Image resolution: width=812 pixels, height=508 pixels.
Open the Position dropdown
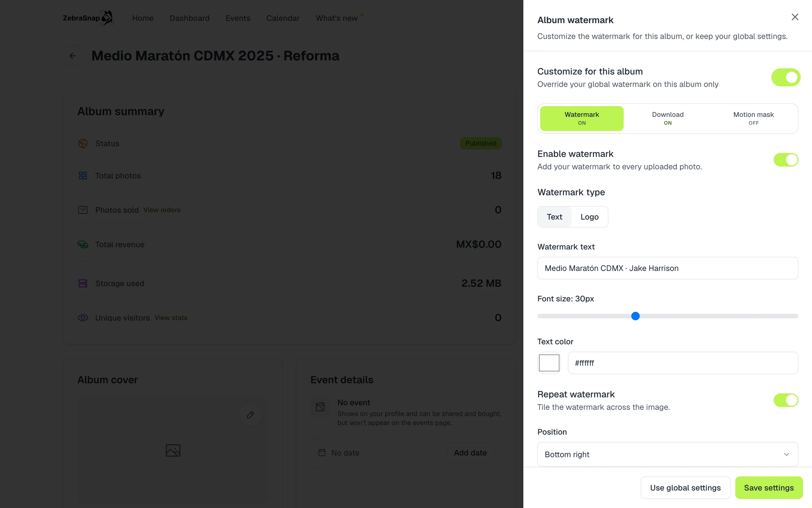[x=668, y=454]
